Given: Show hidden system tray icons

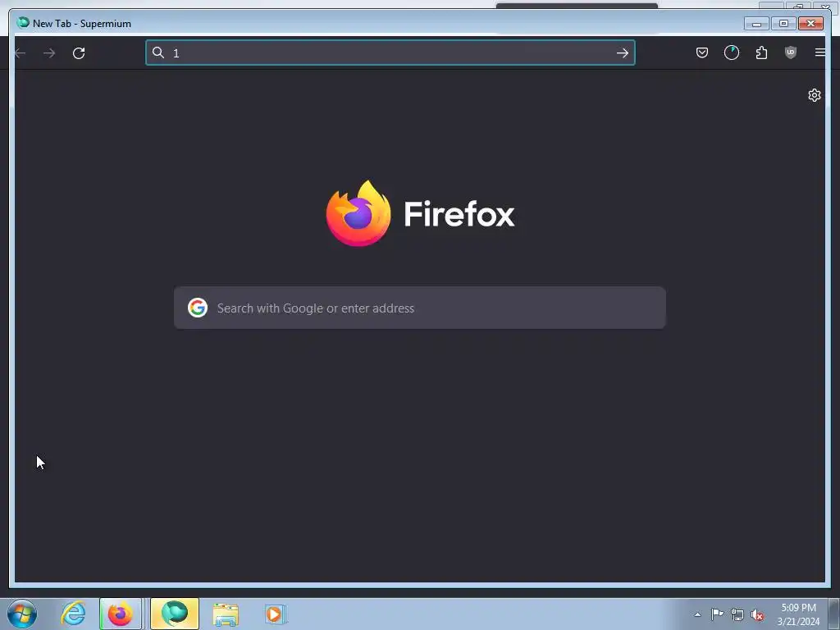Looking at the screenshot, I should pyautogui.click(x=697, y=614).
